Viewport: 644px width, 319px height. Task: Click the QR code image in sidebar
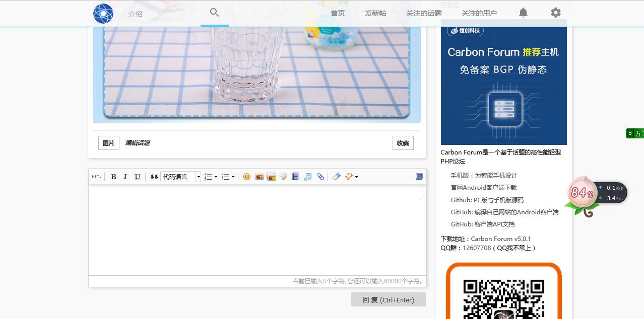[504, 291]
